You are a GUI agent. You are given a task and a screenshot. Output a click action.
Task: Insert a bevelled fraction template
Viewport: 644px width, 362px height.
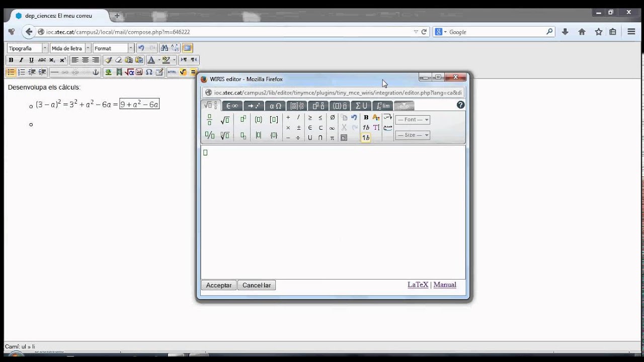(209, 135)
